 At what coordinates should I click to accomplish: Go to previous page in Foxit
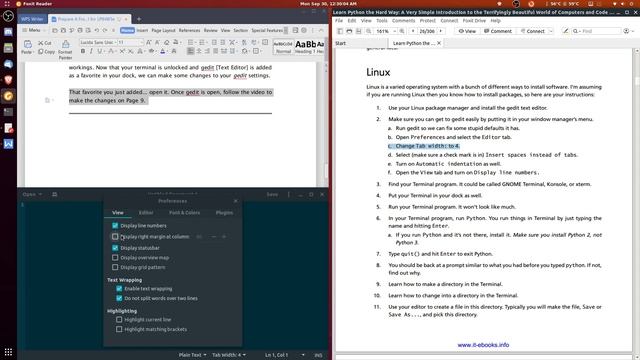[x=413, y=31]
